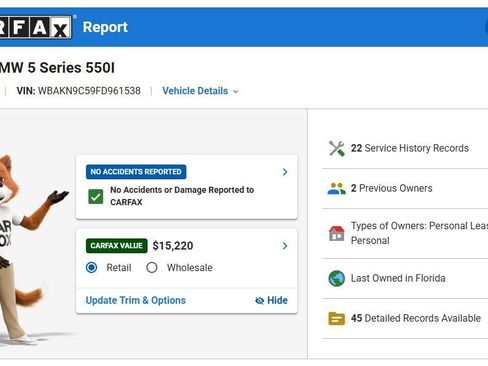This screenshot has width=488, height=366.
Task: Click the green checkmark no-accidents icon
Action: [x=96, y=196]
